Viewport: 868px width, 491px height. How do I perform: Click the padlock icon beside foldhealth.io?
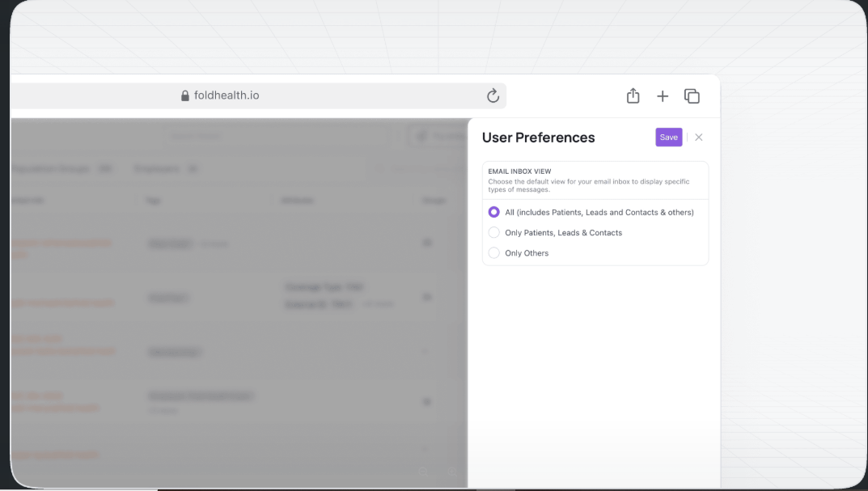pyautogui.click(x=185, y=95)
